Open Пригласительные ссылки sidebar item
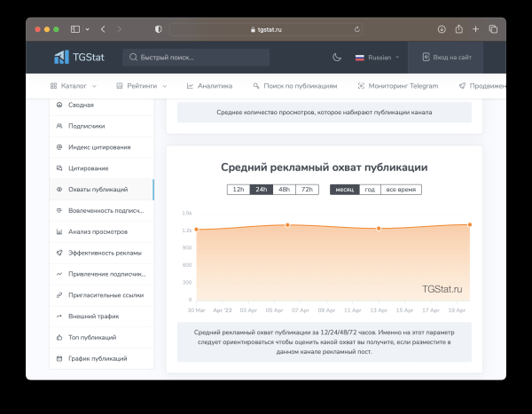 click(105, 295)
